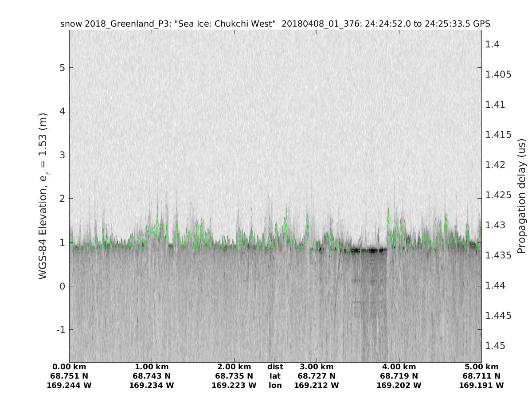The width and height of the screenshot is (532, 399).
Task: Click the plot title text at top
Action: coord(275,24)
